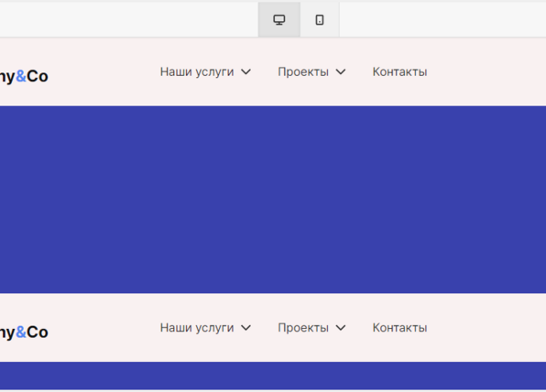Screen dimensions: 546x392
Task: Open Проекты menu in top header
Action: (303, 72)
